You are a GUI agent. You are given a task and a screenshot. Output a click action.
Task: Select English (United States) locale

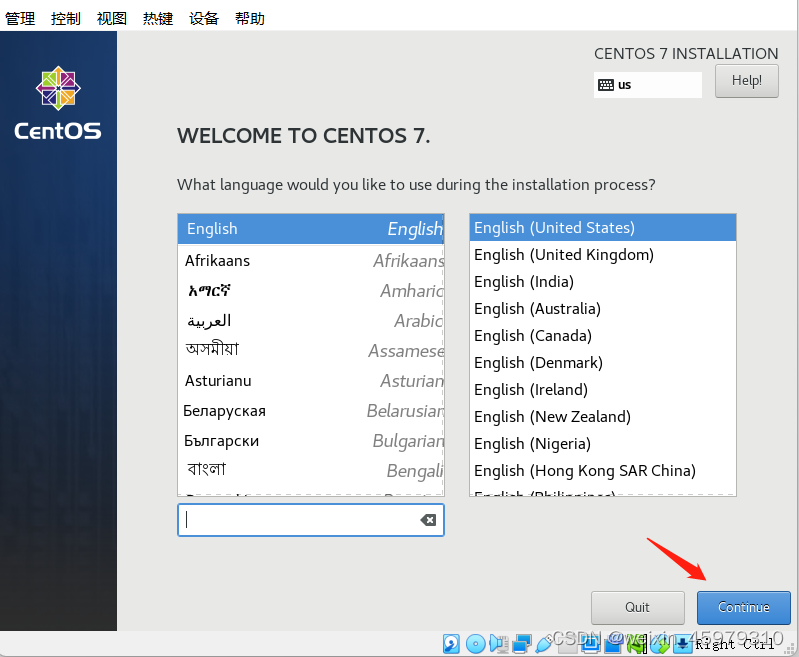(x=603, y=227)
